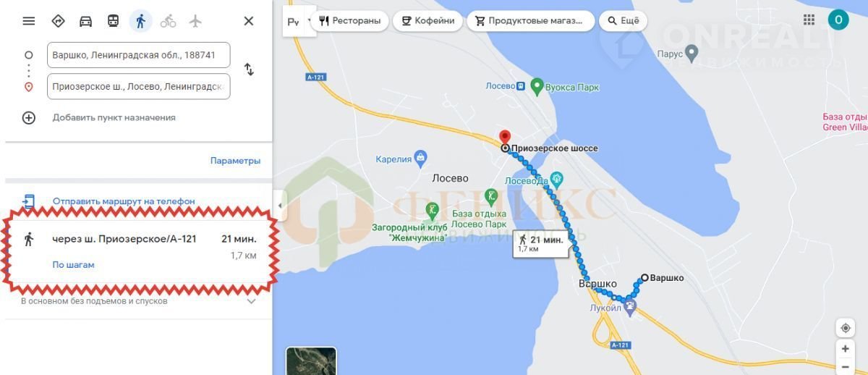Select the public transit travel mode
The width and height of the screenshot is (868, 375).
coord(113,21)
